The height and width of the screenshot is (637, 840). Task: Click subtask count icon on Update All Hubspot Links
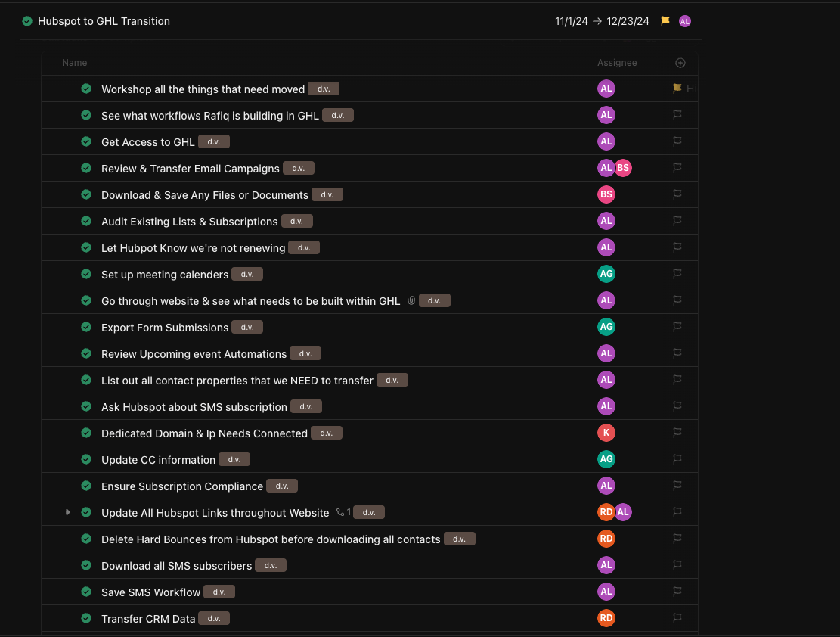tap(343, 513)
